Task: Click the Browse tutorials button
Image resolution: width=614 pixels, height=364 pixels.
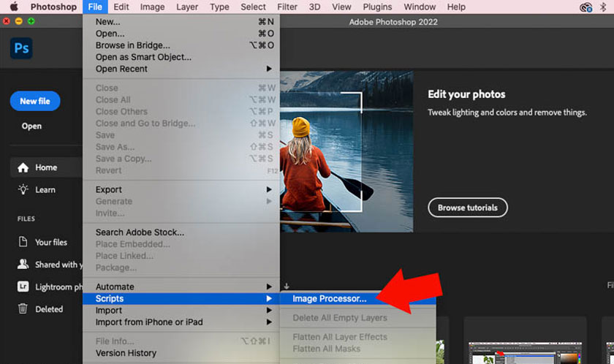Action: (467, 208)
